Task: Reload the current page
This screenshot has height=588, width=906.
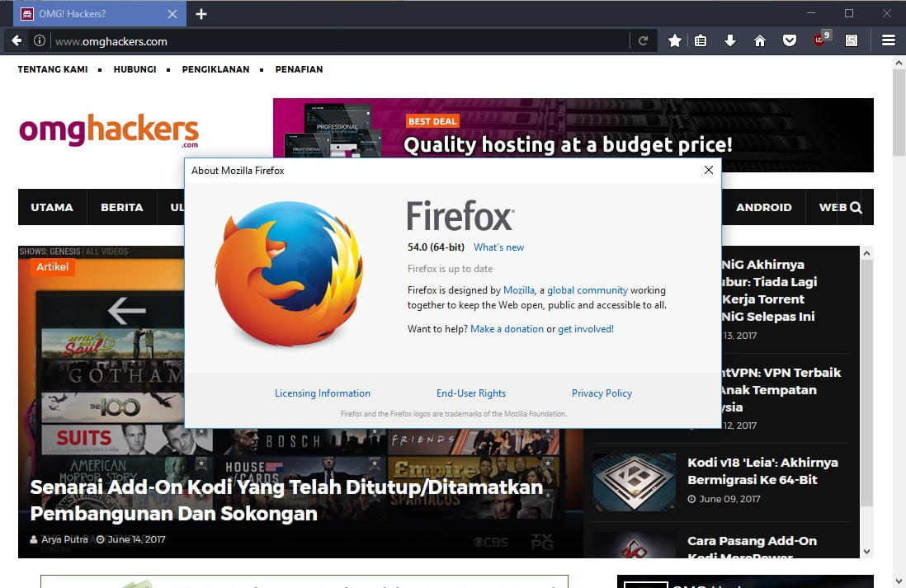Action: coord(643,40)
